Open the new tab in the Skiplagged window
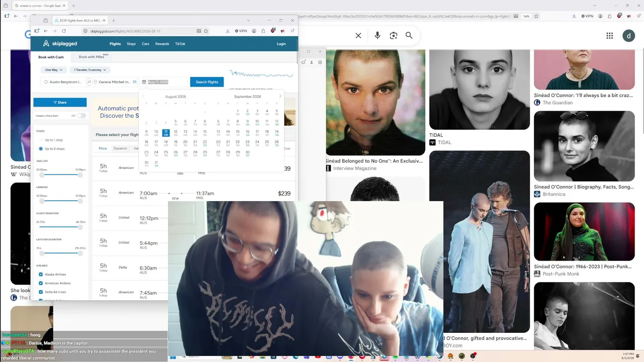 (x=113, y=21)
